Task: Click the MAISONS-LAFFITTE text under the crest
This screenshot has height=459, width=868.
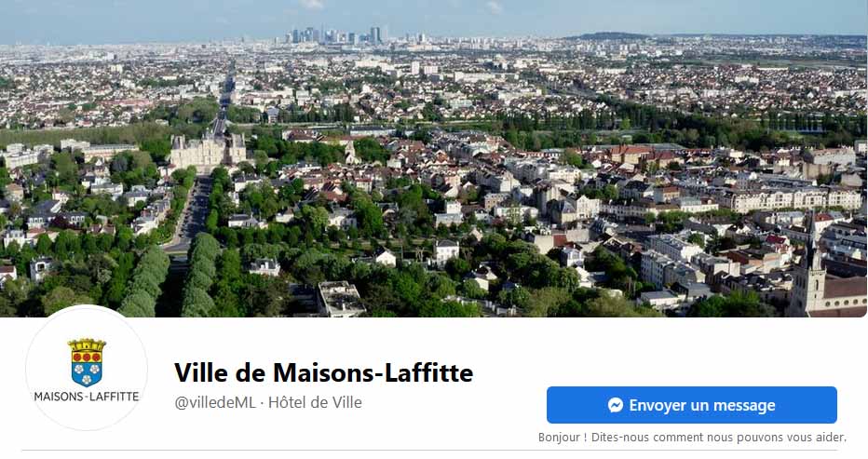Action: pyautogui.click(x=87, y=397)
